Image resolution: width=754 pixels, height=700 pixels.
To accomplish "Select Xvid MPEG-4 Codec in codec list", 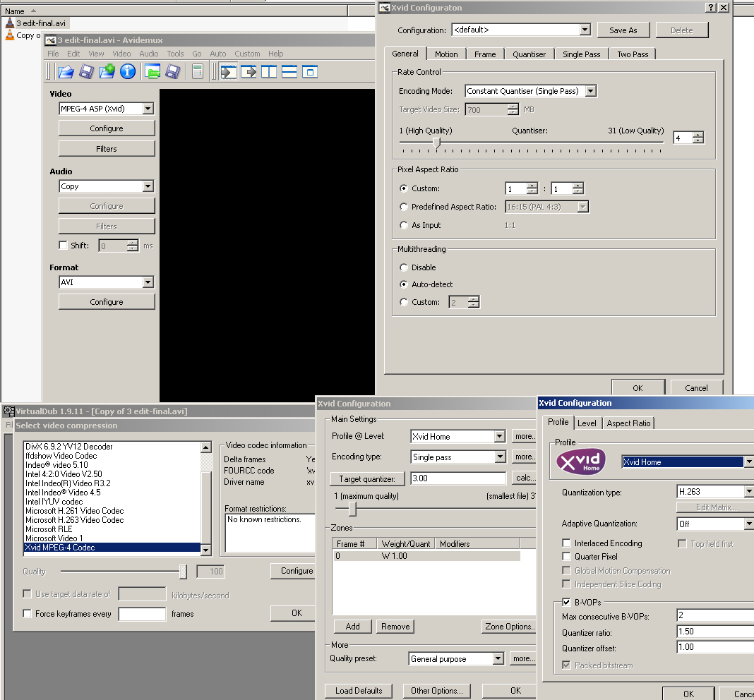I will (x=112, y=547).
